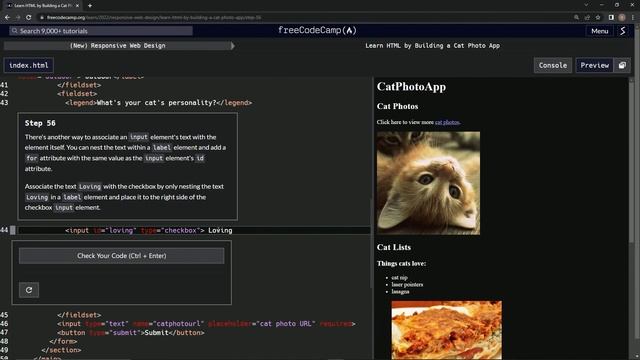Select the index.html editor tab
Viewport: 640px width, 360px height.
pos(29,65)
